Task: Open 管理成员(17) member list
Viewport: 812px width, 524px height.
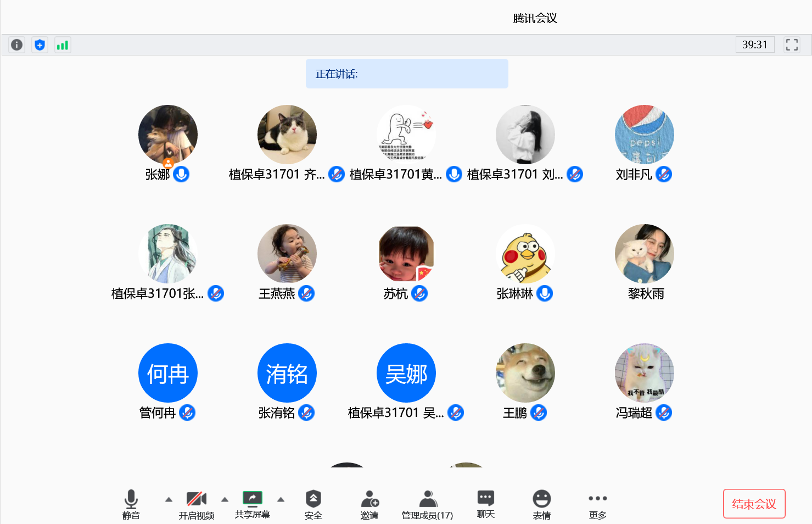Action: (x=427, y=504)
